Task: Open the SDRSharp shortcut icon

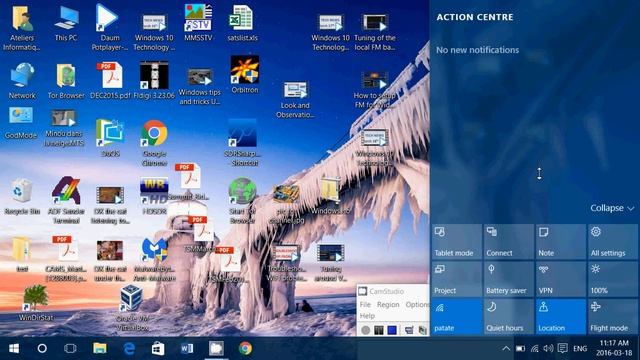Action: click(242, 143)
